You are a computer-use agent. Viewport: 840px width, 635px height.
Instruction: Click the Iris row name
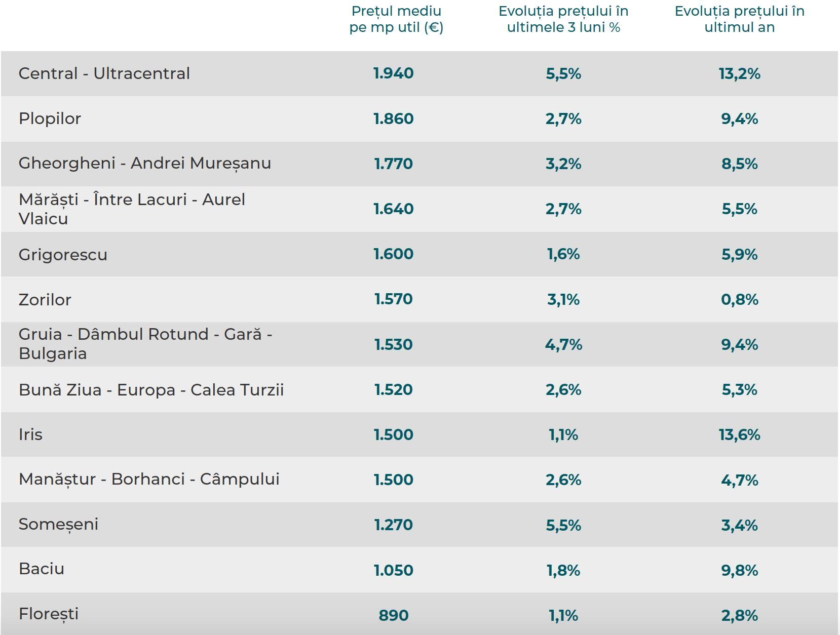[x=30, y=434]
